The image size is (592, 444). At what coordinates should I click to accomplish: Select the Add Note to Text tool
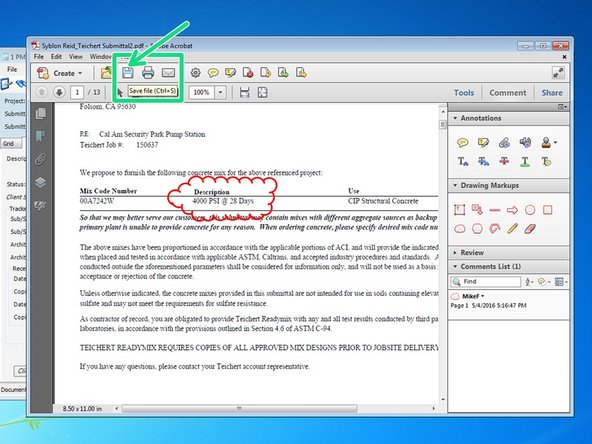[x=546, y=162]
